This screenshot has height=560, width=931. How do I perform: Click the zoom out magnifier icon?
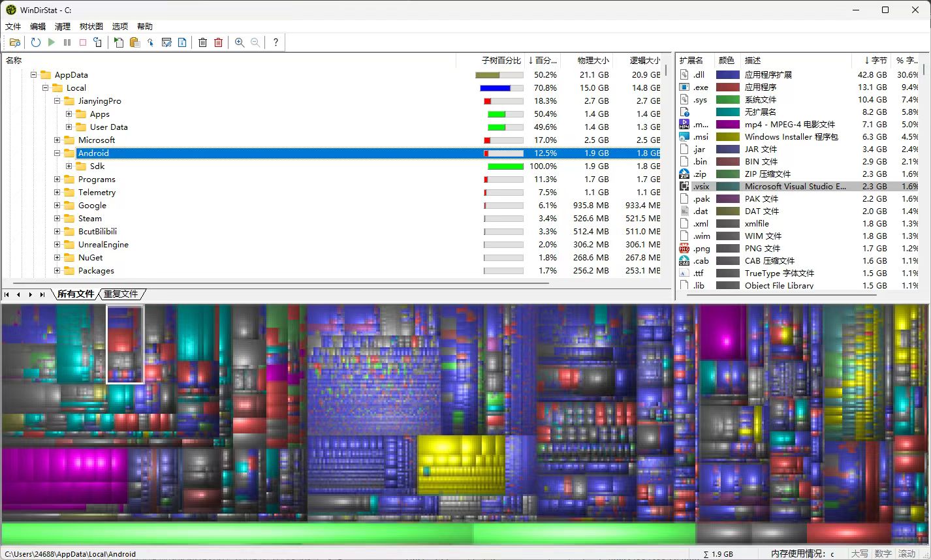coord(255,42)
